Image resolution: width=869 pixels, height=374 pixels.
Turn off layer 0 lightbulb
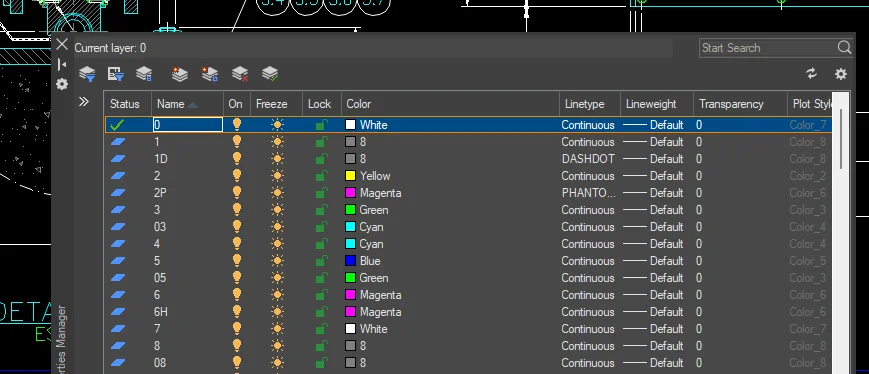point(237,125)
